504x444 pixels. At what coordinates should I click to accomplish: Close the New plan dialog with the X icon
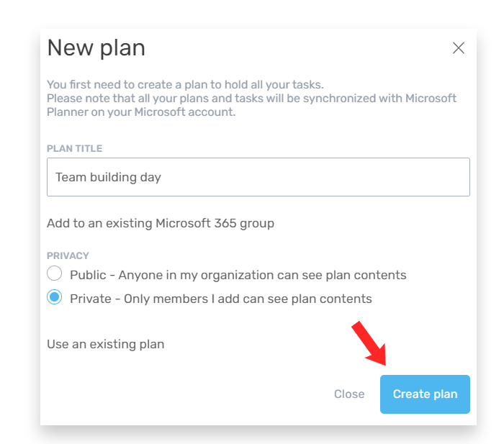(x=459, y=48)
